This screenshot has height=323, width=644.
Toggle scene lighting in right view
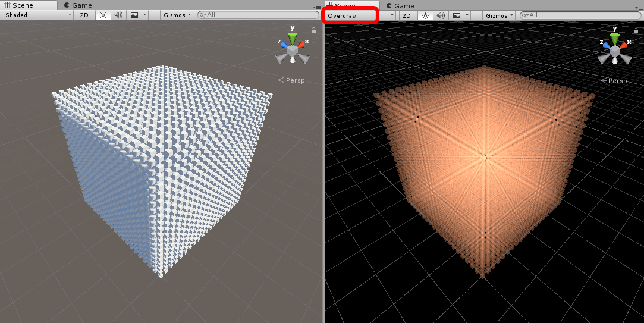coord(426,15)
